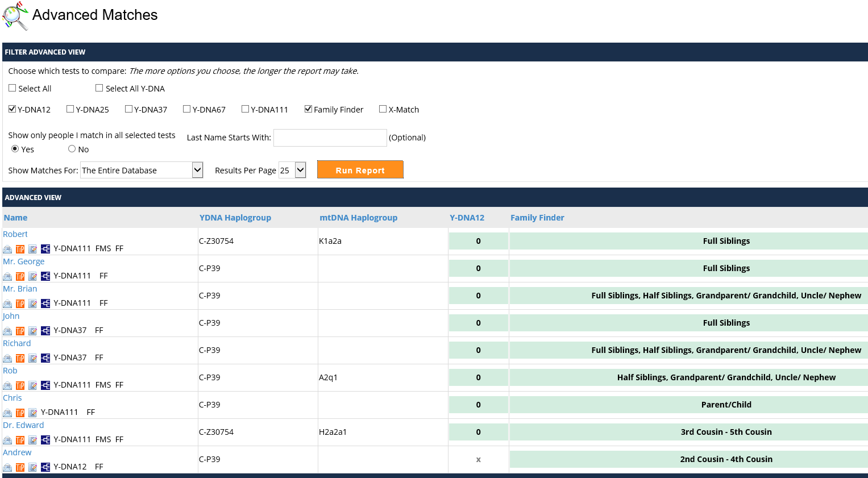The height and width of the screenshot is (478, 868).
Task: Sort by the Family Finder column header
Action: click(537, 217)
